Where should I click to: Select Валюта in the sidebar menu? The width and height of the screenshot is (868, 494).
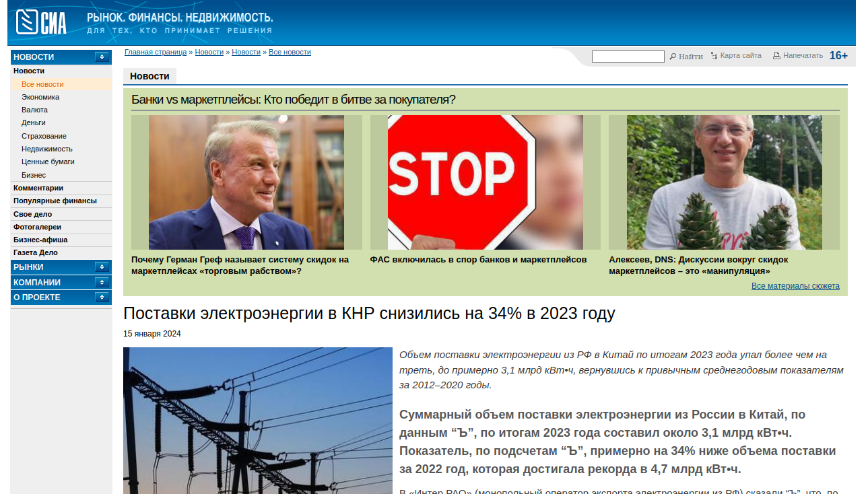(x=34, y=110)
